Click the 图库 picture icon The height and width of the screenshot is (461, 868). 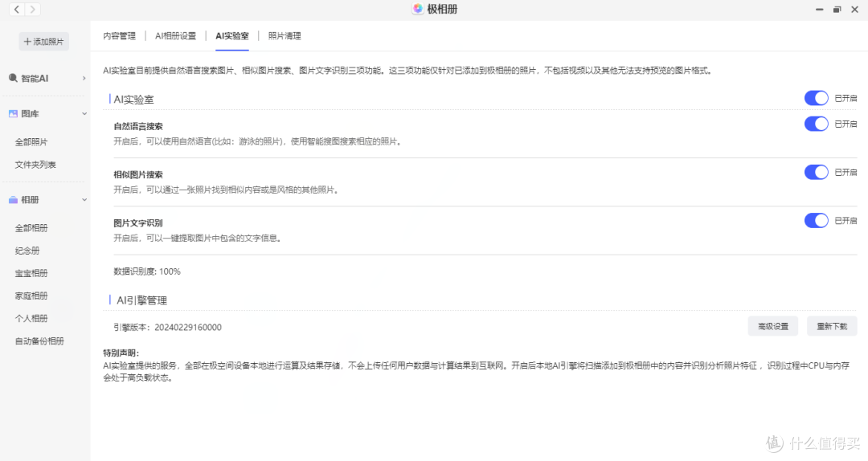click(x=14, y=113)
